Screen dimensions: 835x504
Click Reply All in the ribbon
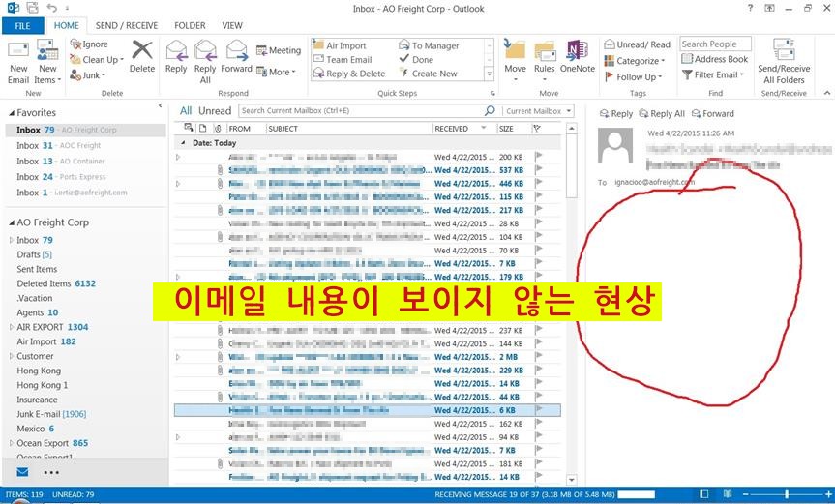(205, 62)
